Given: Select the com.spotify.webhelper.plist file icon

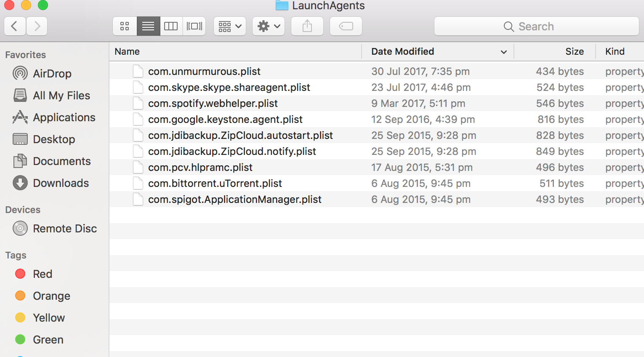Looking at the screenshot, I should click(x=138, y=103).
